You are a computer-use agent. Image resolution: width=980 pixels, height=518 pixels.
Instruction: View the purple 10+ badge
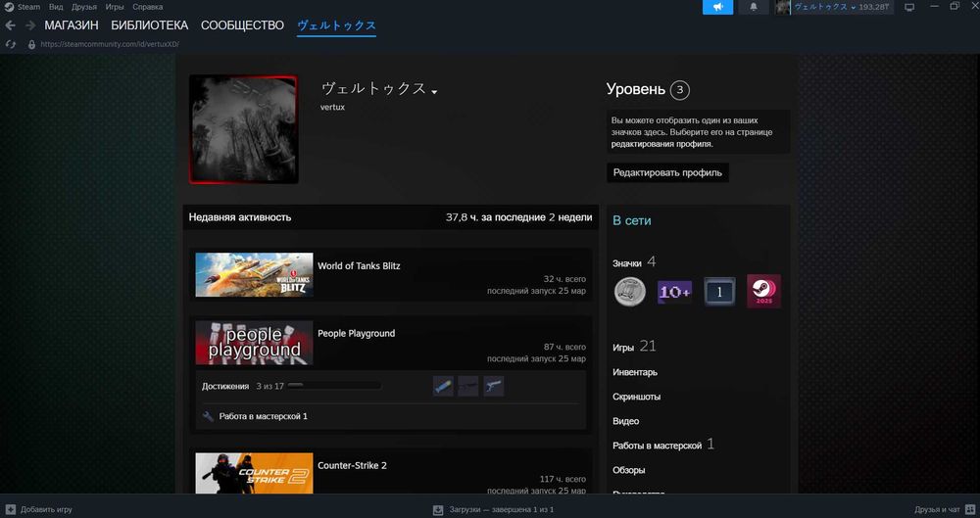point(674,292)
